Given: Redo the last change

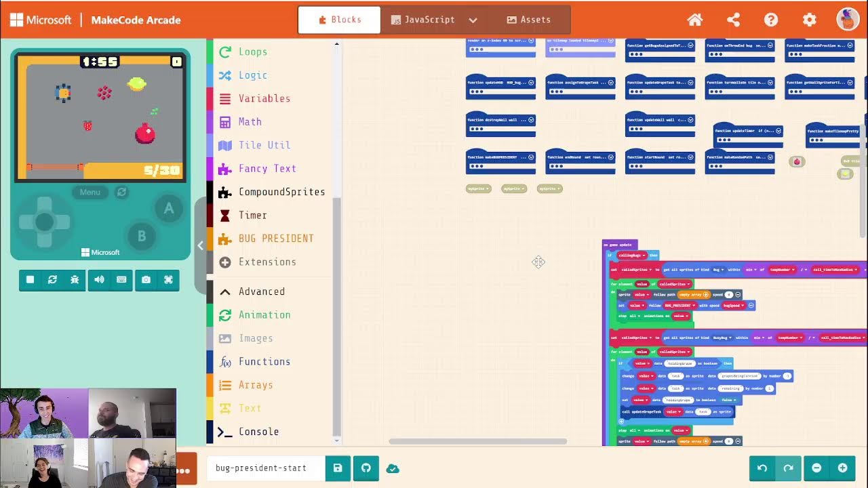Looking at the screenshot, I should pos(788,468).
